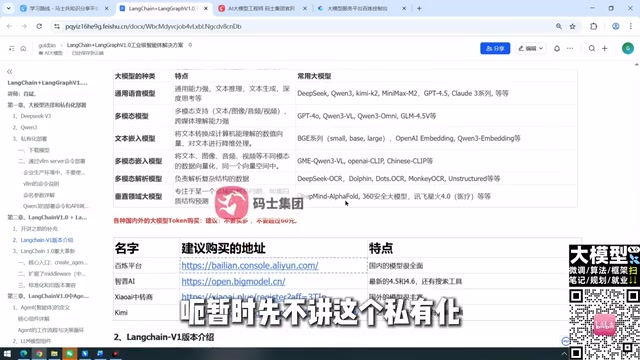Jump to Qwen3 outline entry
640x360 pixels.
point(25,127)
